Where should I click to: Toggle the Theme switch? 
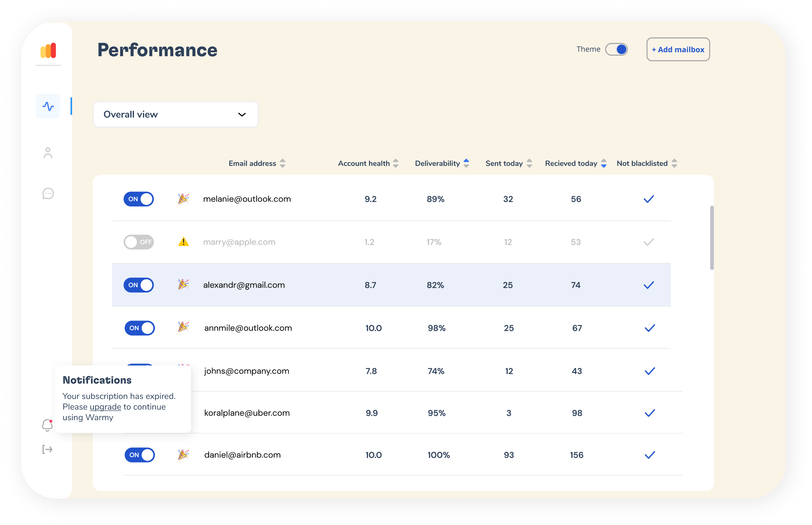(616, 49)
